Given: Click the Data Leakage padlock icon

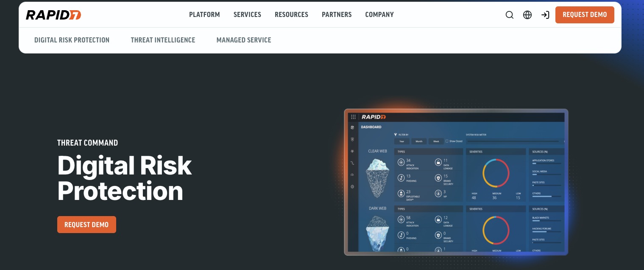Looking at the screenshot, I should [x=438, y=162].
